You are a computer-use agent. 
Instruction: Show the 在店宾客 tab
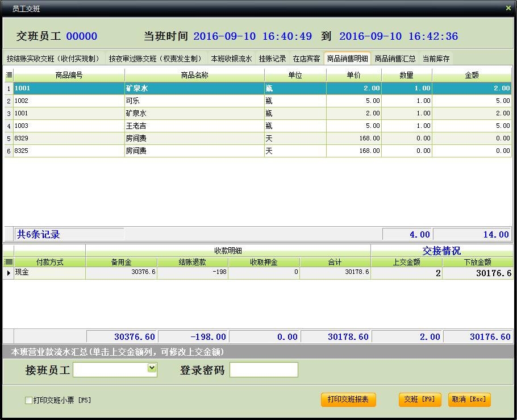click(x=306, y=59)
